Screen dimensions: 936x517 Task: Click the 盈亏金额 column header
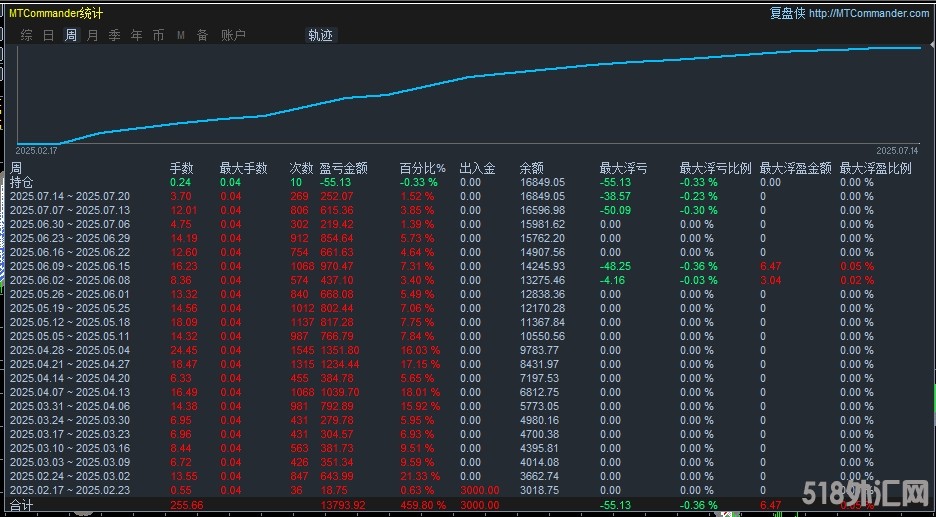click(x=343, y=168)
